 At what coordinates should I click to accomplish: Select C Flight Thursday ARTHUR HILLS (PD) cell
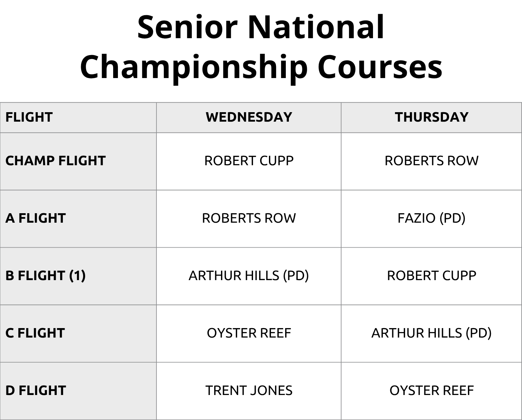(431, 333)
